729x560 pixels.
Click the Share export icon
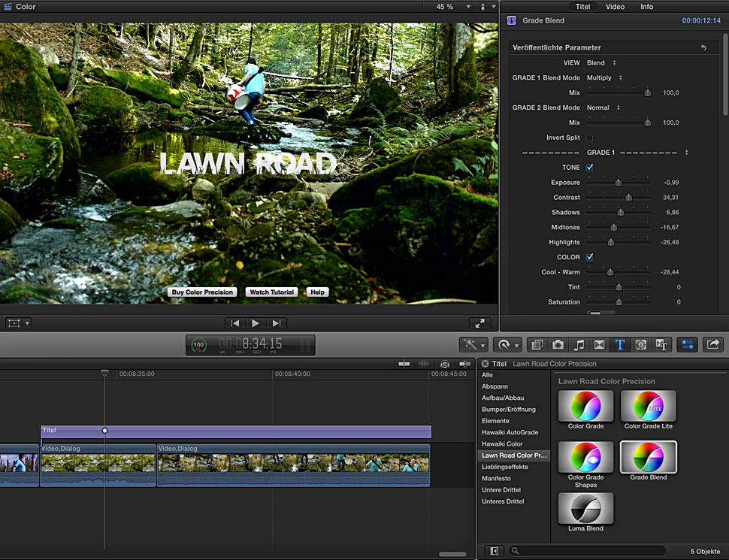(712, 344)
